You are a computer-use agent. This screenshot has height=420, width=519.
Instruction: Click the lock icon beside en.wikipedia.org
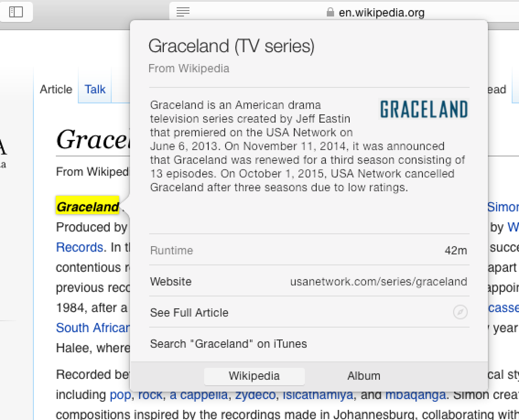[330, 12]
